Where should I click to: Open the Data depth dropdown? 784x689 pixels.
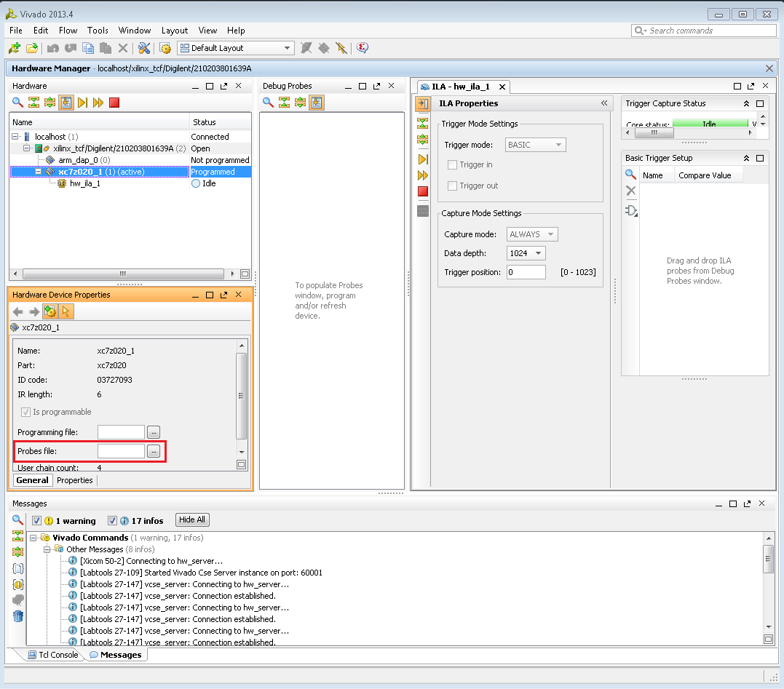[526, 253]
